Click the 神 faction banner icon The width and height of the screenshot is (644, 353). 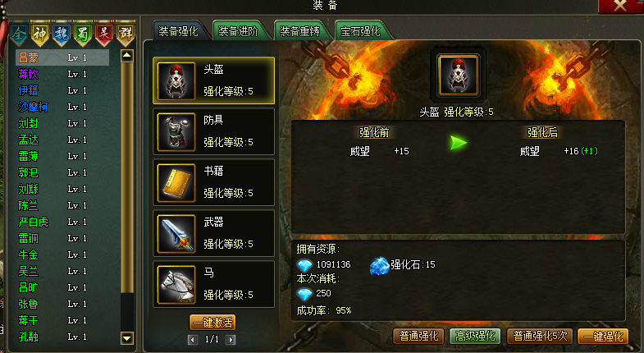coord(40,34)
